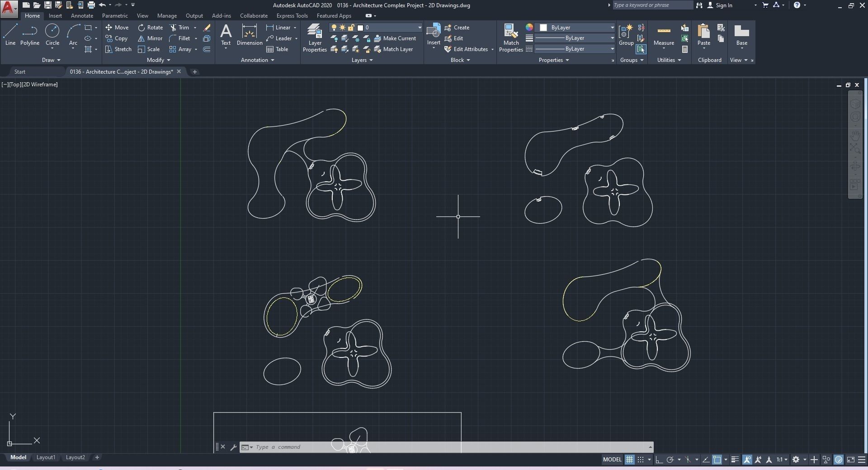Viewport: 868px width, 470px height.
Task: Toggle clean screen mode
Action: pos(850,460)
